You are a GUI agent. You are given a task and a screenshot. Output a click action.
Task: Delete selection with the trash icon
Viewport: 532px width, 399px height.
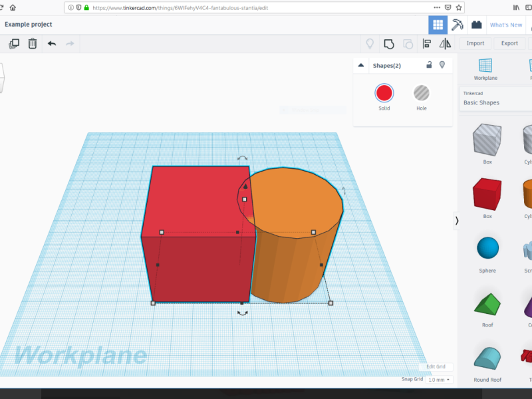(x=33, y=43)
